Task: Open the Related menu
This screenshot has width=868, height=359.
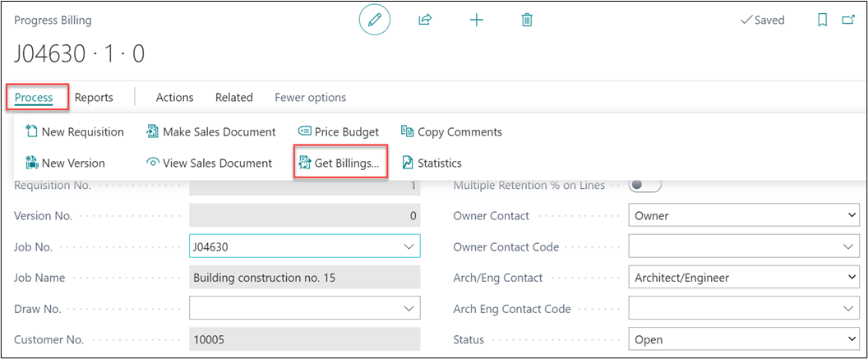Action: pos(233,97)
